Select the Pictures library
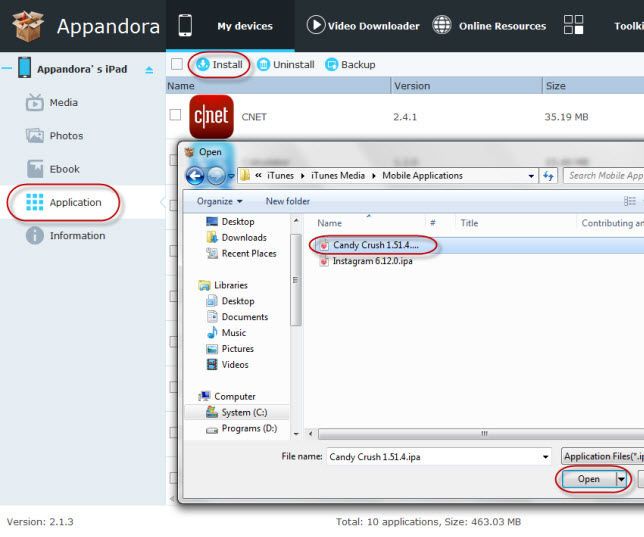 click(237, 349)
